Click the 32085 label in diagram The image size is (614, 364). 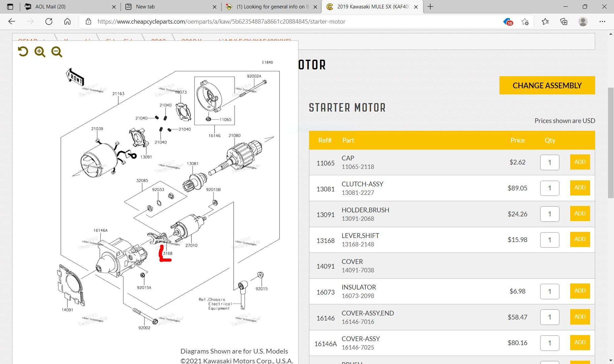click(x=142, y=181)
